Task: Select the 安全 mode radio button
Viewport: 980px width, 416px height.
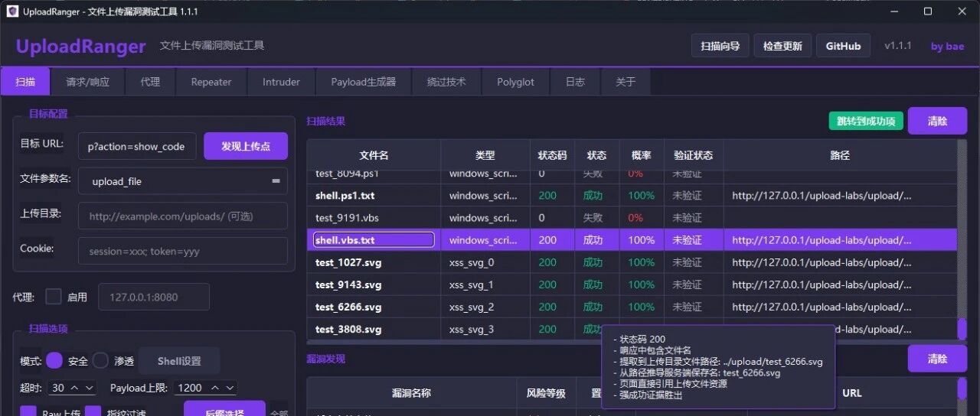Action: [54, 361]
